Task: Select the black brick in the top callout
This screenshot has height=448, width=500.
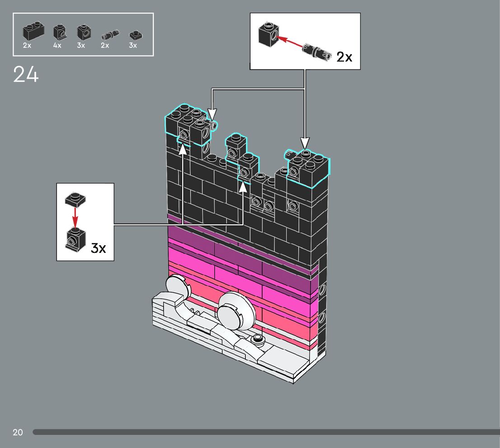Action: (x=268, y=34)
